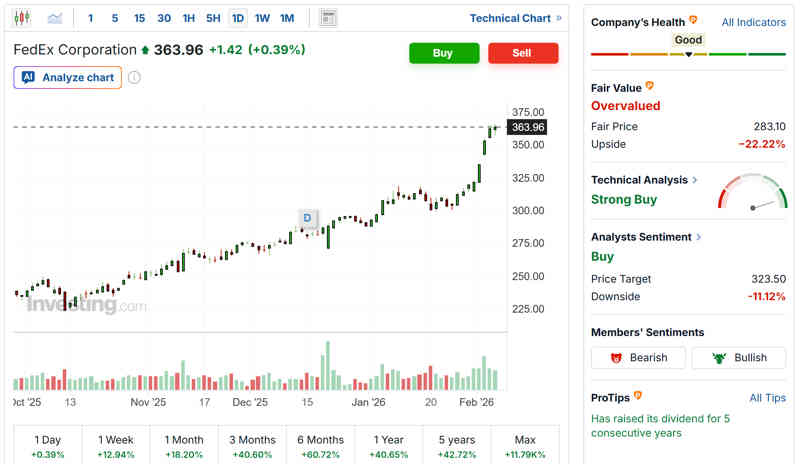Screen dimensions: 800x464
Task: Click the info icon beside Analyze chart
Action: pyautogui.click(x=135, y=77)
